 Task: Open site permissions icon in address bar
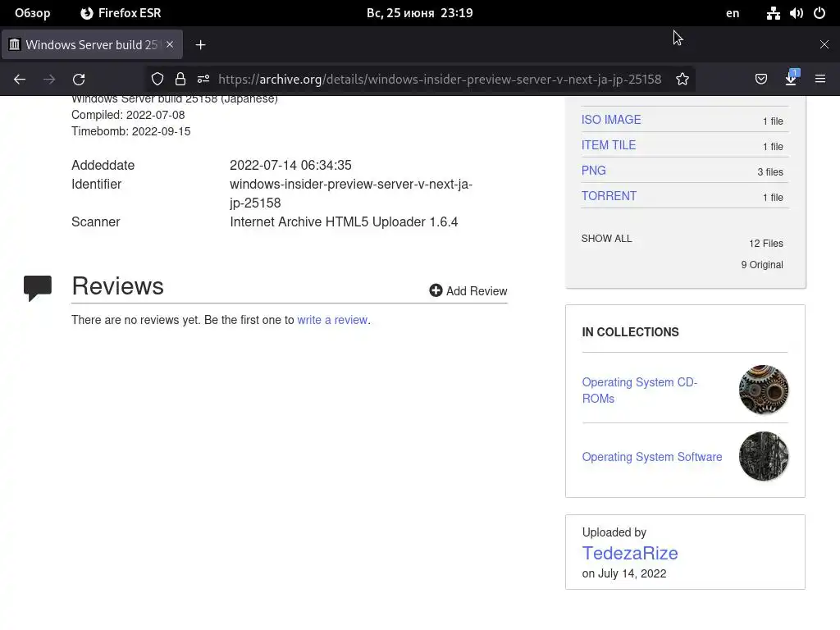tap(203, 80)
